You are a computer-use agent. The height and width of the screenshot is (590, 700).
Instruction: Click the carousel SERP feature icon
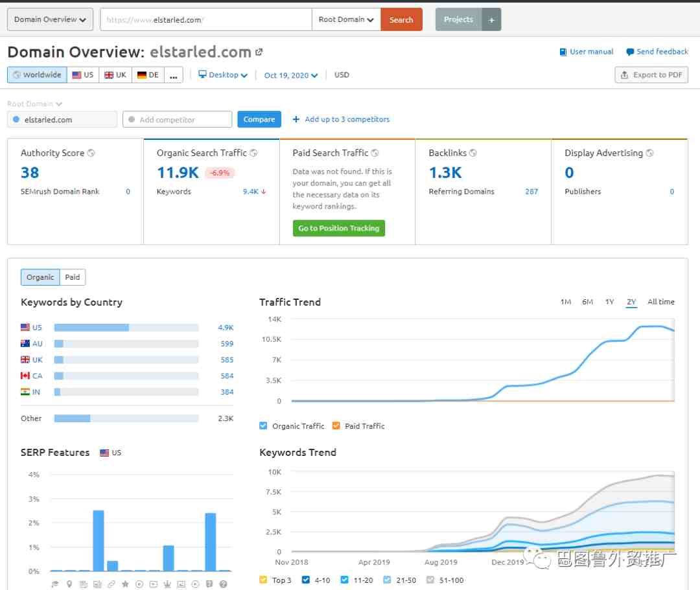181,584
